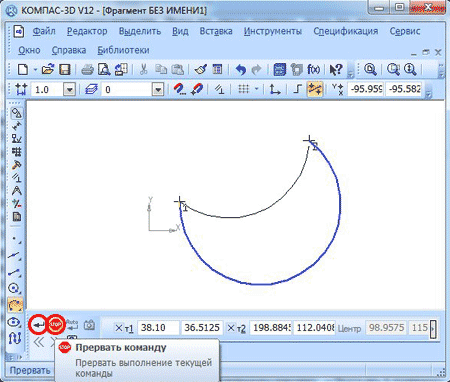The width and height of the screenshot is (450, 382).
Task: Click the point 1 Y field 36.5125
Action: point(202,328)
